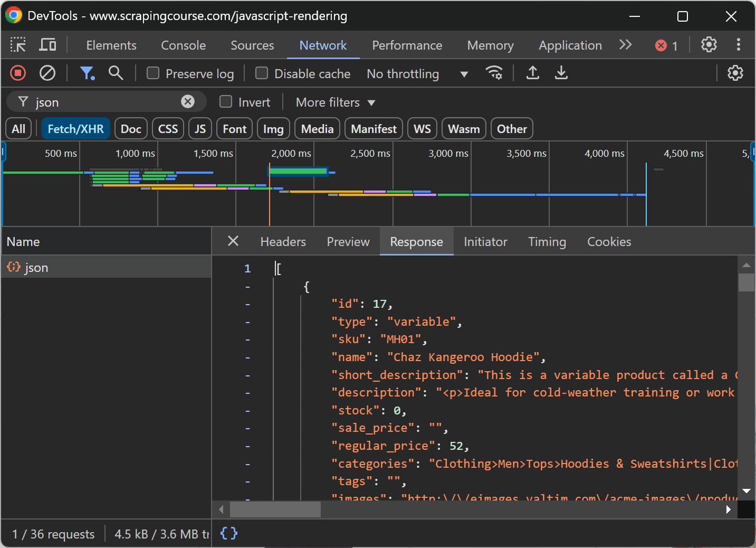Stop recording the network log

point(17,73)
